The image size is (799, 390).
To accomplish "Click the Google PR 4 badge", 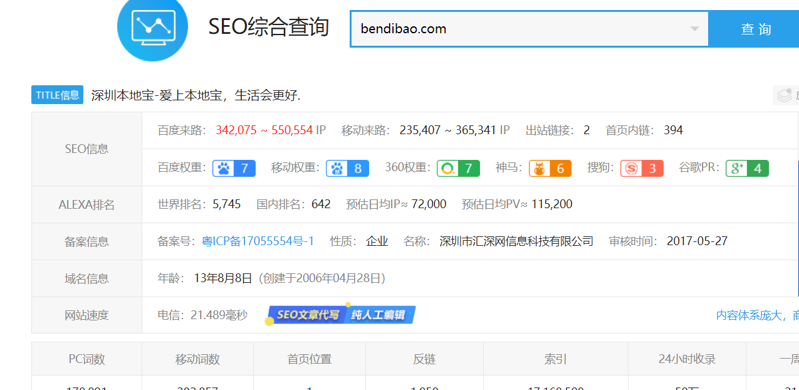I will point(747,168).
